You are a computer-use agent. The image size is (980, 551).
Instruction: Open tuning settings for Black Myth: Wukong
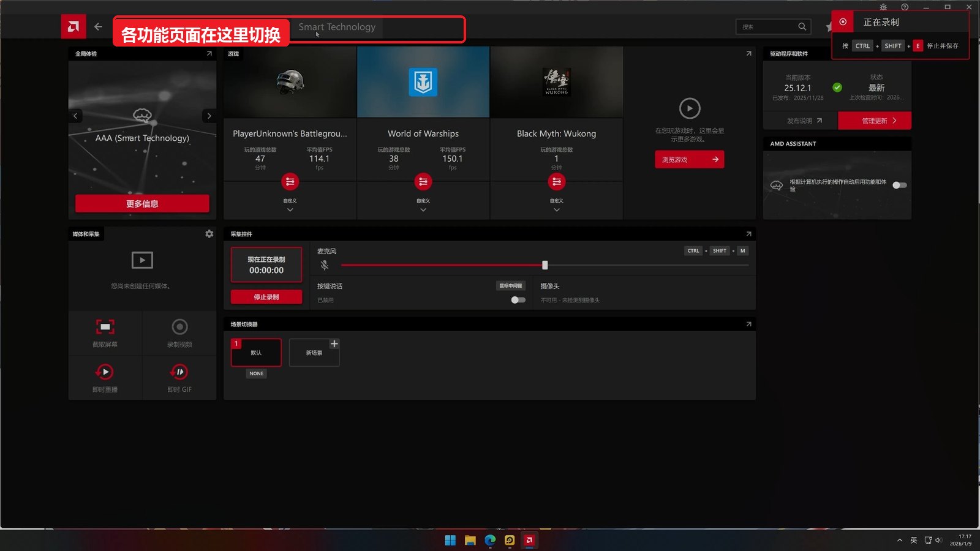(x=557, y=182)
